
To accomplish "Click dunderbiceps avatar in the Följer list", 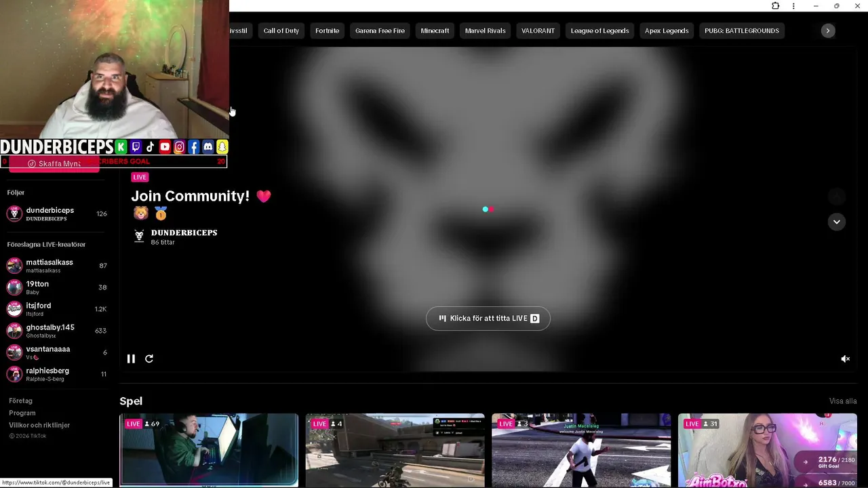I will [x=14, y=214].
